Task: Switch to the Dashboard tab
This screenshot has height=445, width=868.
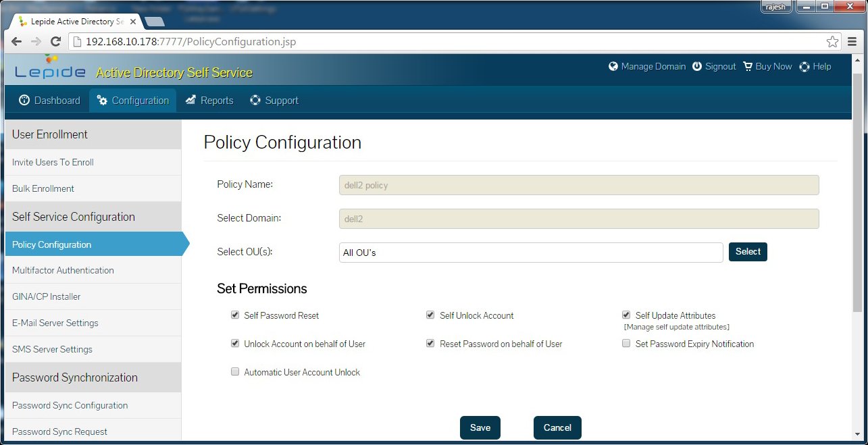Action: coord(49,101)
